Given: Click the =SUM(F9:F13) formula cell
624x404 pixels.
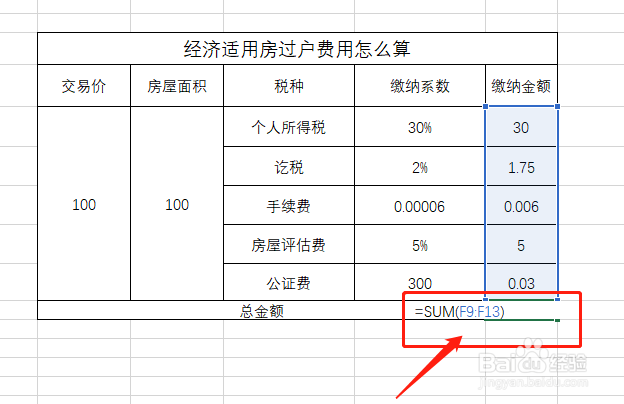Looking at the screenshot, I should 521,310.
